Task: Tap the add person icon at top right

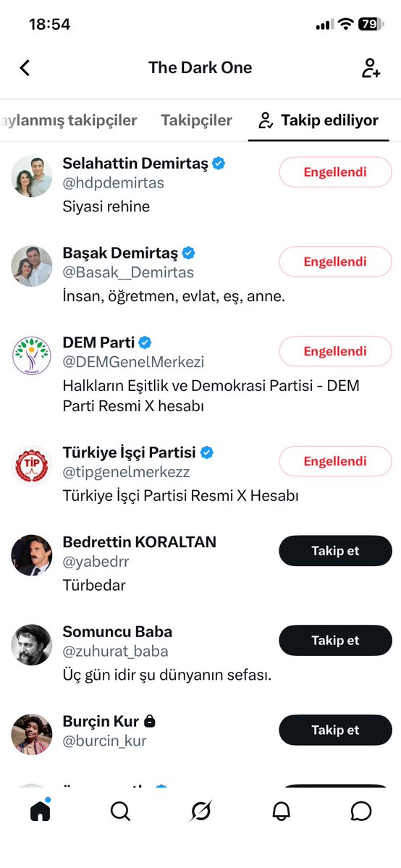Action: point(371,67)
